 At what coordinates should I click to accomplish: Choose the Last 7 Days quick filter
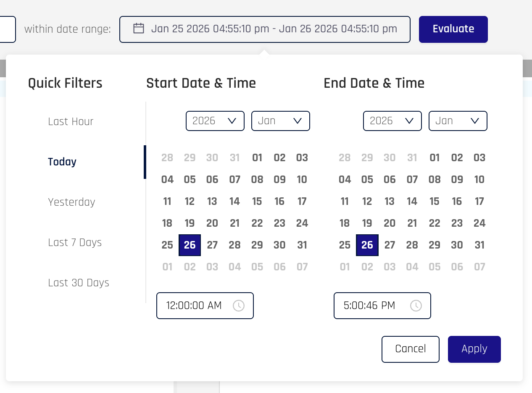point(75,242)
